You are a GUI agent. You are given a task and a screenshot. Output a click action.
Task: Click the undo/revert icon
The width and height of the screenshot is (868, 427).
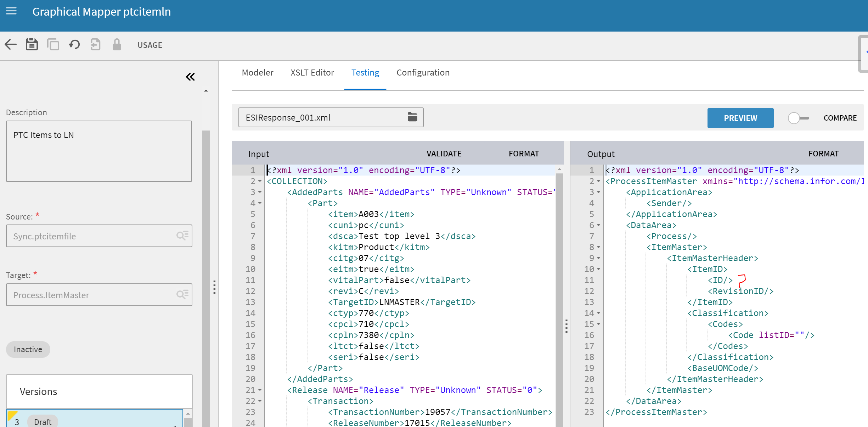pyautogui.click(x=74, y=45)
